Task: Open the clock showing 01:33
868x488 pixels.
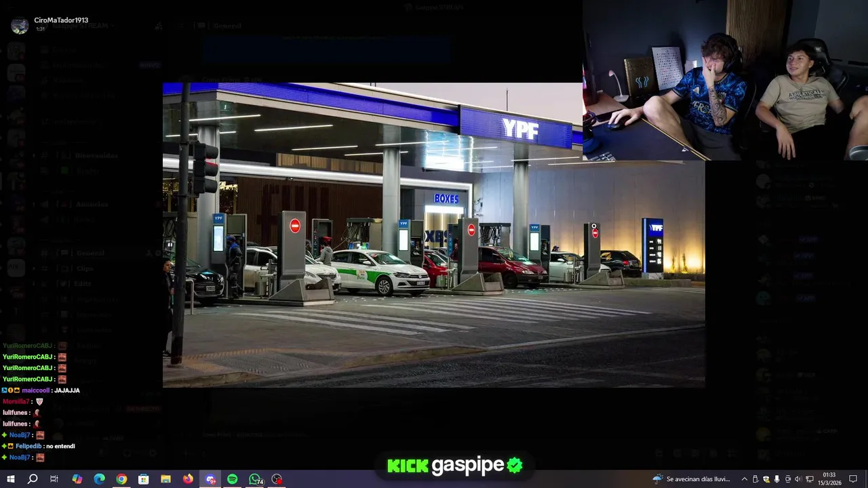Action: pos(829,479)
